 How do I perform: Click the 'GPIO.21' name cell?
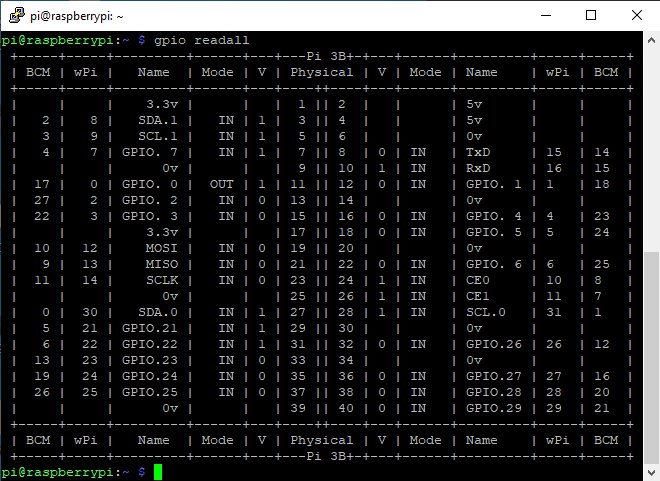pos(150,328)
